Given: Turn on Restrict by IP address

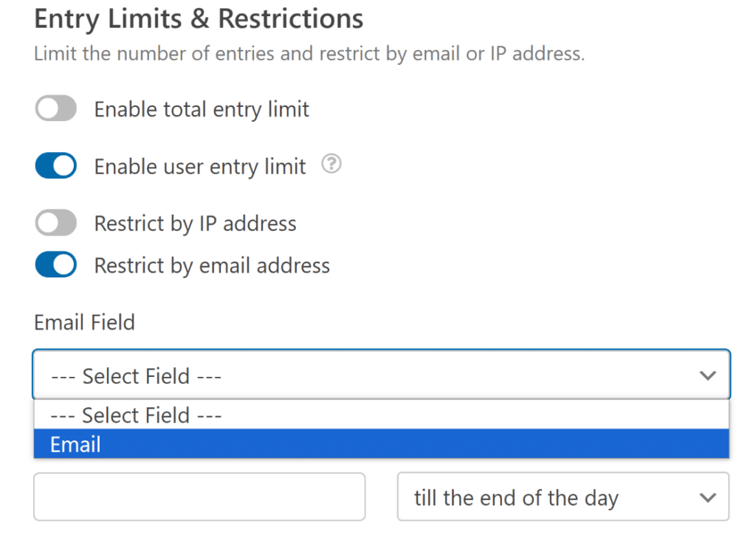Looking at the screenshot, I should [x=55, y=223].
